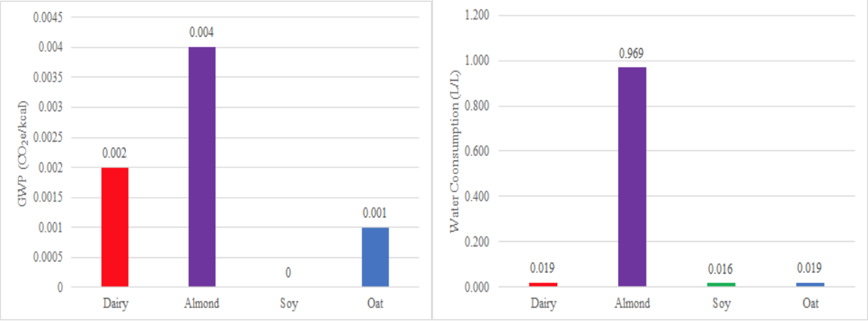The image size is (868, 321).
Task: Select the small blue Oat bar in water chart
Action: coord(811,285)
